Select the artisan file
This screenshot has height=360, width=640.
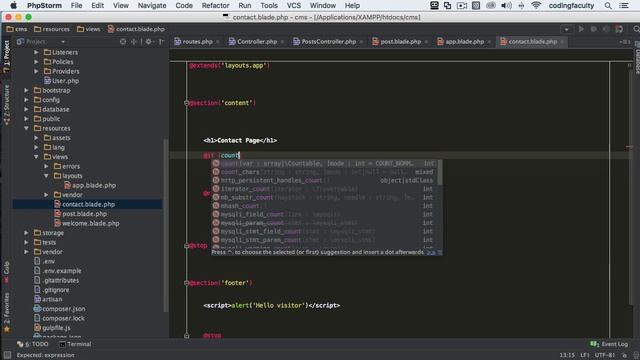click(48, 299)
